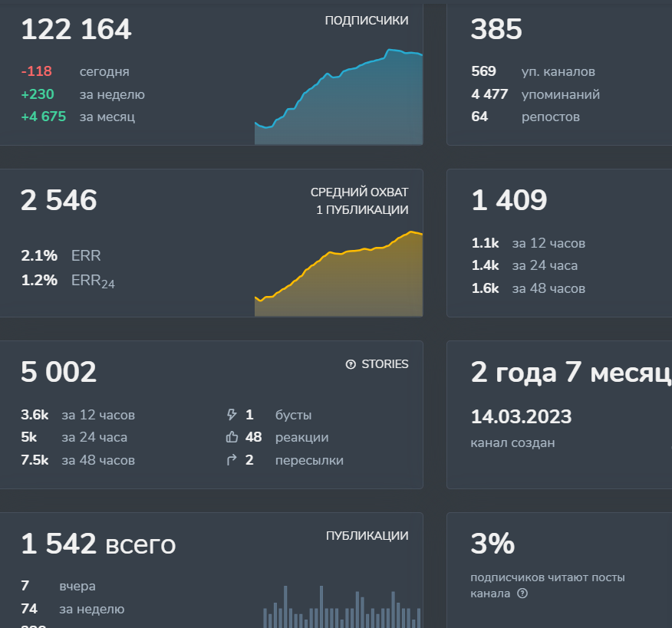Click the 14.03.2023 channel creation date

tap(521, 416)
